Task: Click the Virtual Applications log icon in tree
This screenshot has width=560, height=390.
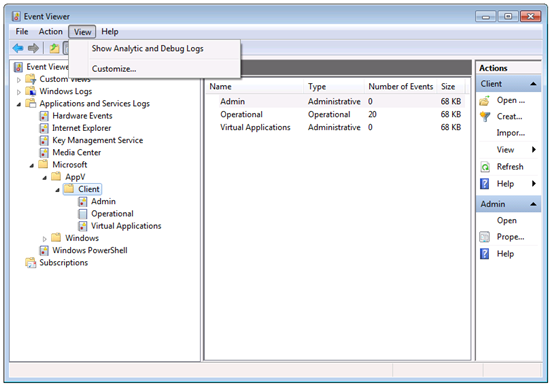Action: [82, 226]
